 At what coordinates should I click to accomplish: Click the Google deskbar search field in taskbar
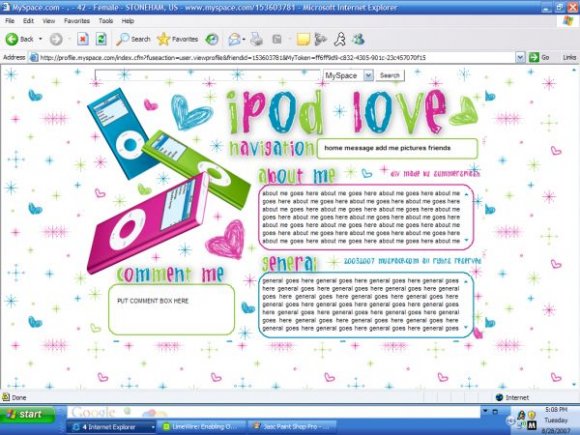[273, 412]
